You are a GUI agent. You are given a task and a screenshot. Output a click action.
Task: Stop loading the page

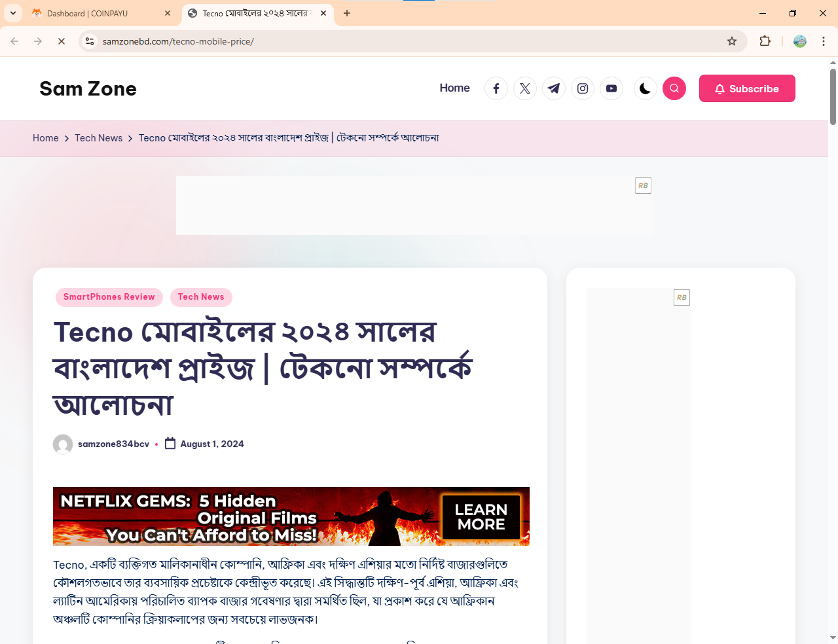click(62, 41)
